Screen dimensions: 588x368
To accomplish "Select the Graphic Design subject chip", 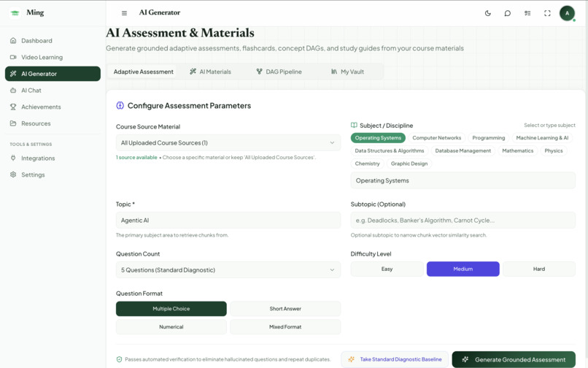I will point(409,164).
